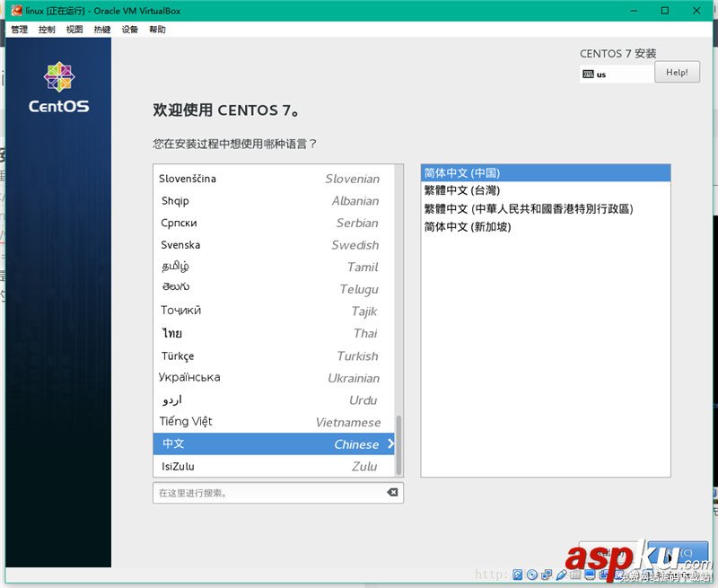Select 繁體中文 (台灣) locale

pyautogui.click(x=546, y=190)
